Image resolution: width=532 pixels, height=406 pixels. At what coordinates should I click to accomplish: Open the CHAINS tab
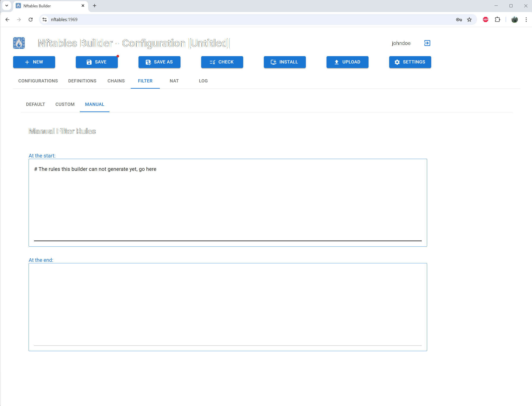116,81
